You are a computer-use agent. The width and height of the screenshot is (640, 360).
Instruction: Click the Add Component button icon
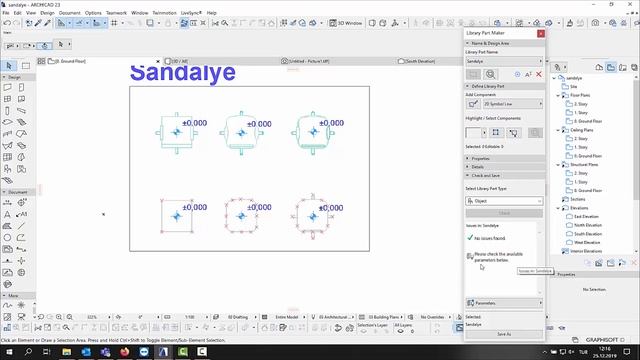[x=473, y=104]
